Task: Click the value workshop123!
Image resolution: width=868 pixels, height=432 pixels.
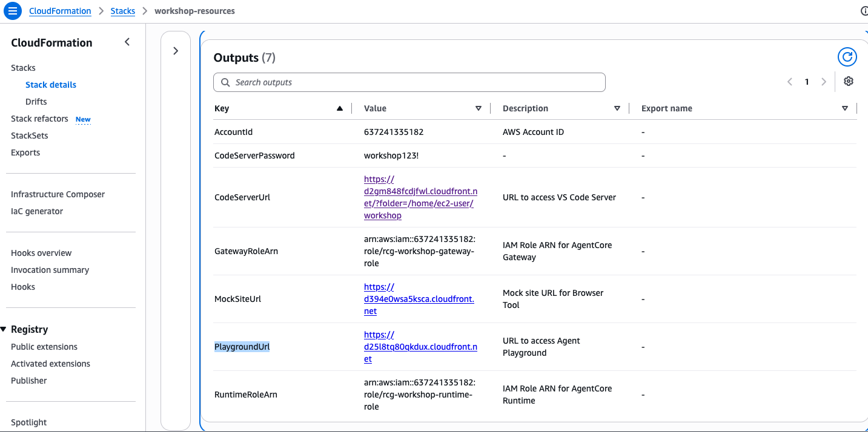Action: (x=391, y=155)
